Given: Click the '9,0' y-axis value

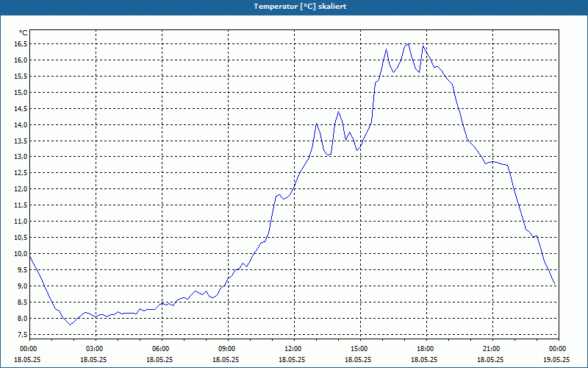Looking at the screenshot, I should click(24, 286).
